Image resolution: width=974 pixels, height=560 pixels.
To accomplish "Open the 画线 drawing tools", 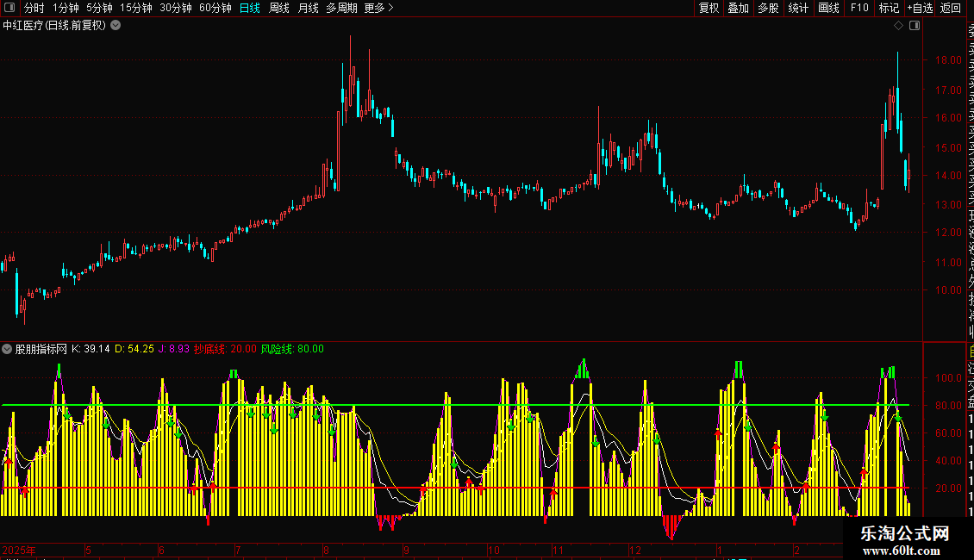I will click(828, 8).
